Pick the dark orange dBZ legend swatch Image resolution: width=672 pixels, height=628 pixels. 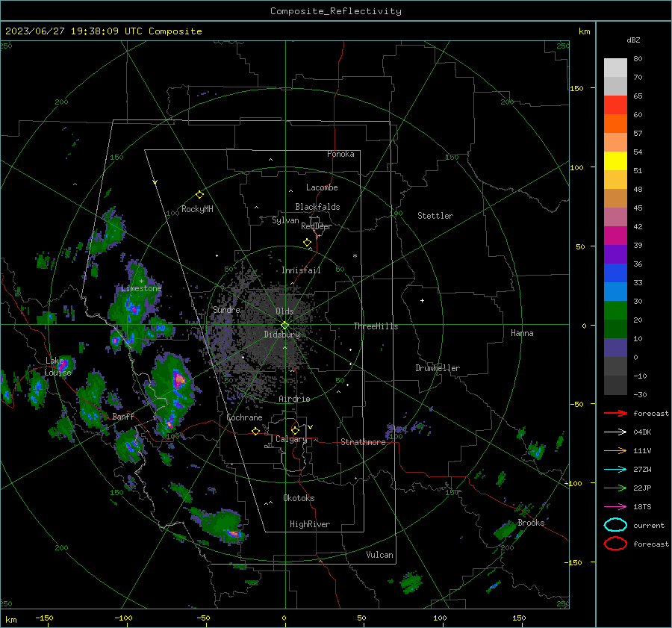point(615,124)
